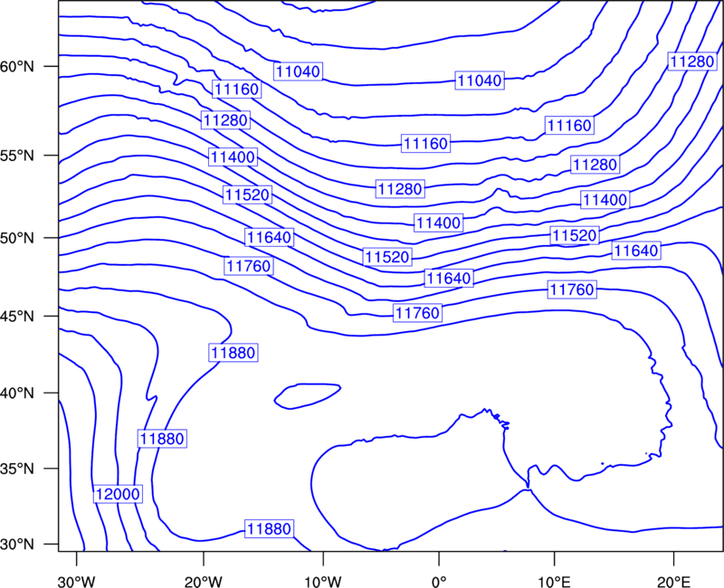Image resolution: width=724 pixels, height=588 pixels.
Task: Click the easternmost 11040 contour label
Action: click(480, 81)
